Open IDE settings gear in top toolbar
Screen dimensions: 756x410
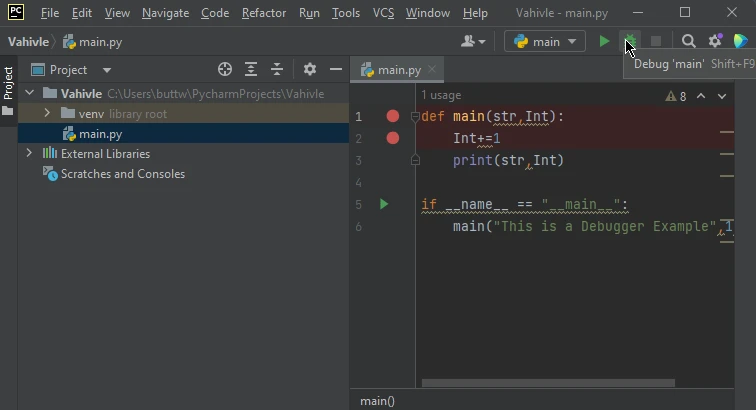tap(715, 41)
